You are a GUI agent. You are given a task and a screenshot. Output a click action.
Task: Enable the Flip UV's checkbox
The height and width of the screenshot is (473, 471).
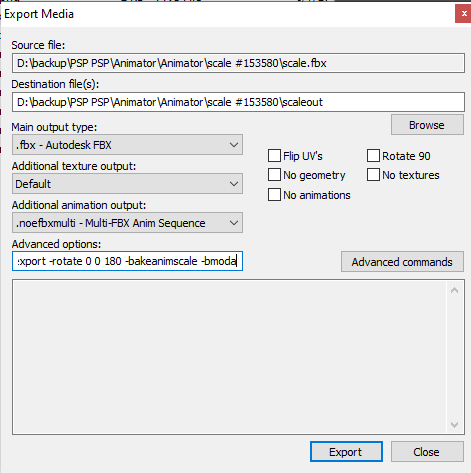pos(274,156)
